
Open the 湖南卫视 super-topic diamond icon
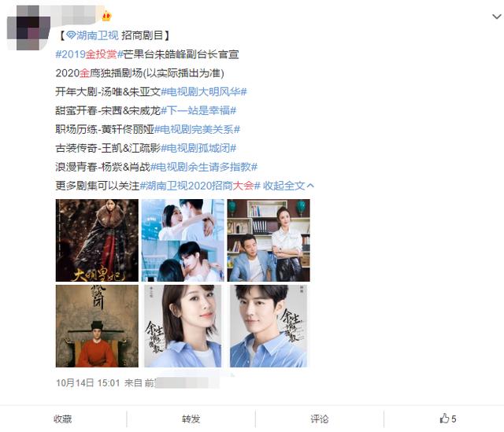[71, 35]
